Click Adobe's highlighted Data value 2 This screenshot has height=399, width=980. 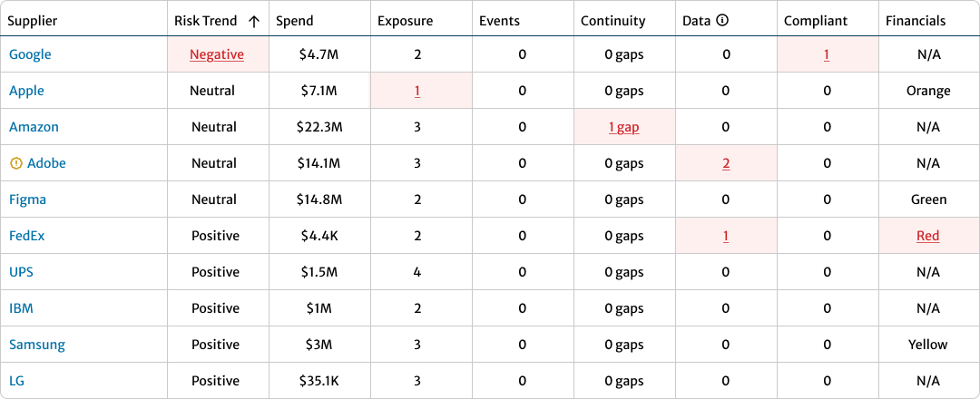pos(726,163)
